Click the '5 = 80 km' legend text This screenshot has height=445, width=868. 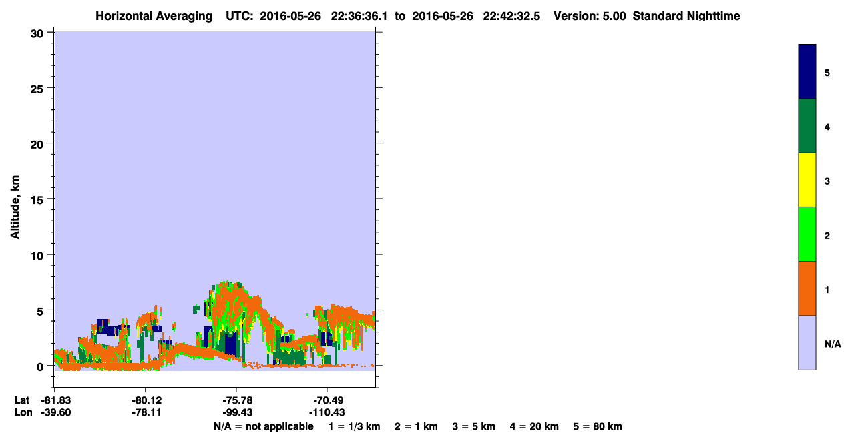click(x=598, y=426)
